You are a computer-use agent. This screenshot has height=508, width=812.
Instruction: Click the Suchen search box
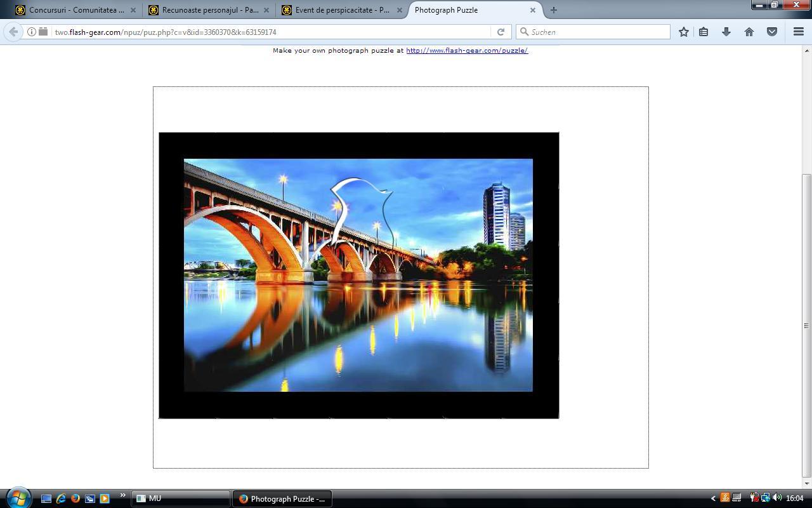click(x=593, y=32)
